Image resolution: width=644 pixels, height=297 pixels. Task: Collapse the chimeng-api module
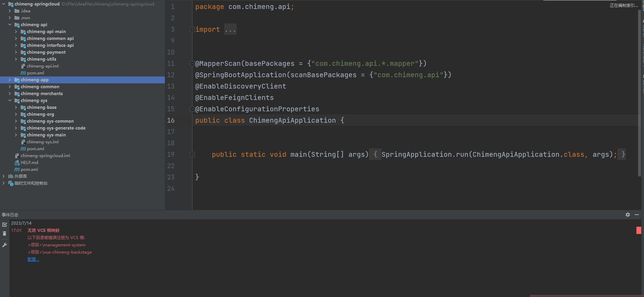pos(10,25)
